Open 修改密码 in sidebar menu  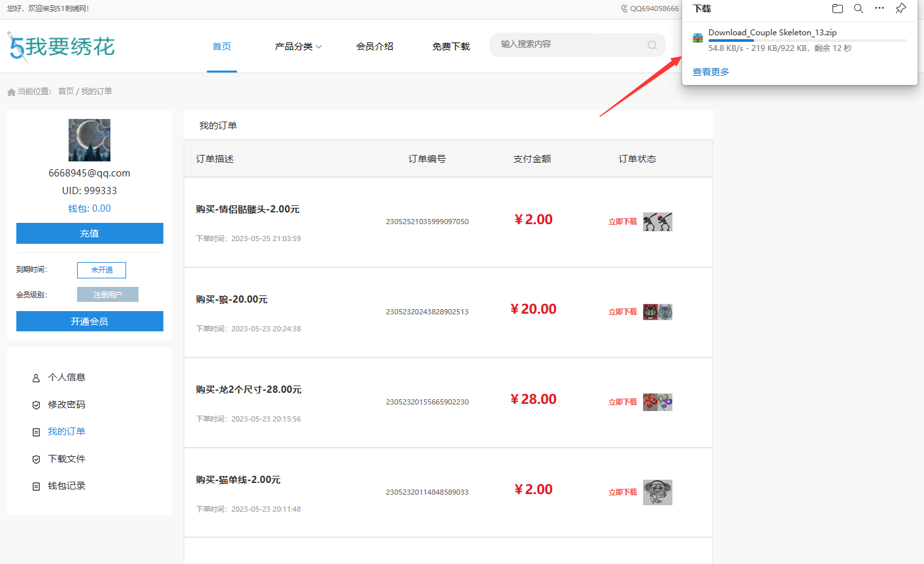click(x=67, y=405)
